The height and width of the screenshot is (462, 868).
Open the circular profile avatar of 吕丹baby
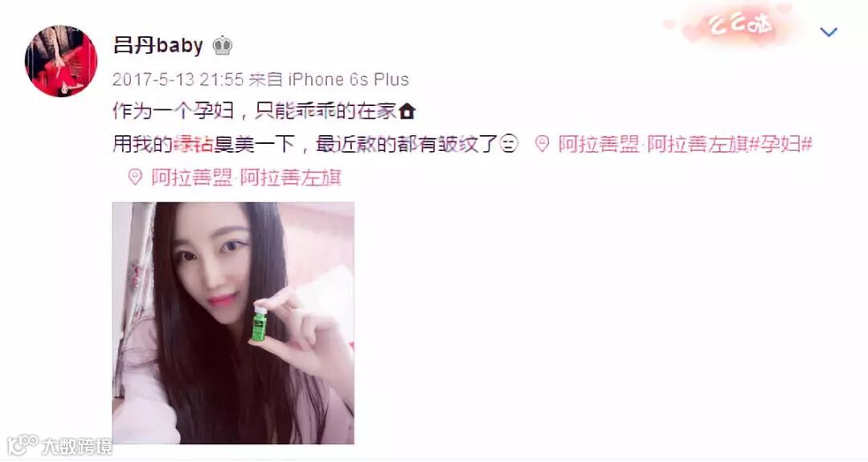(61, 61)
